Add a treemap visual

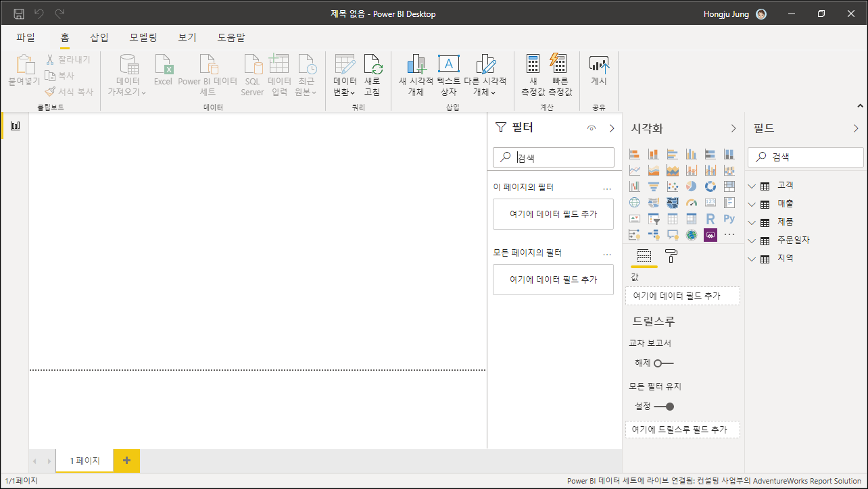(729, 186)
